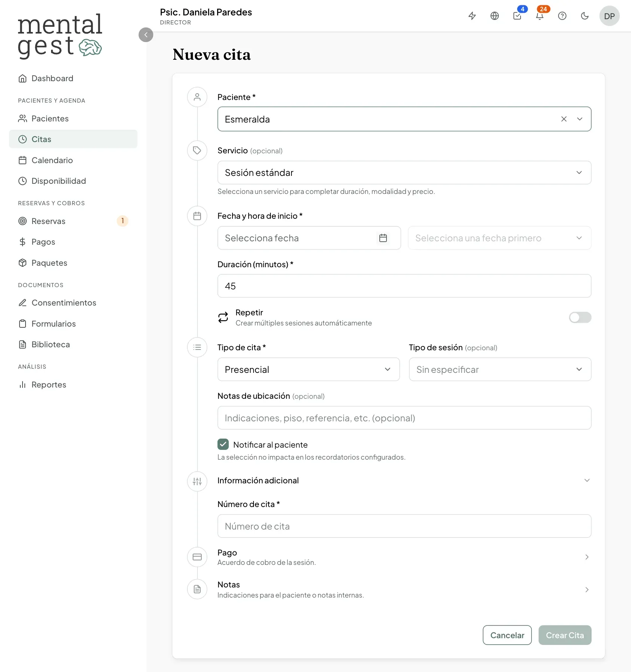This screenshot has width=631, height=672.
Task: Open Reportes in sidebar
Action: coord(73,384)
